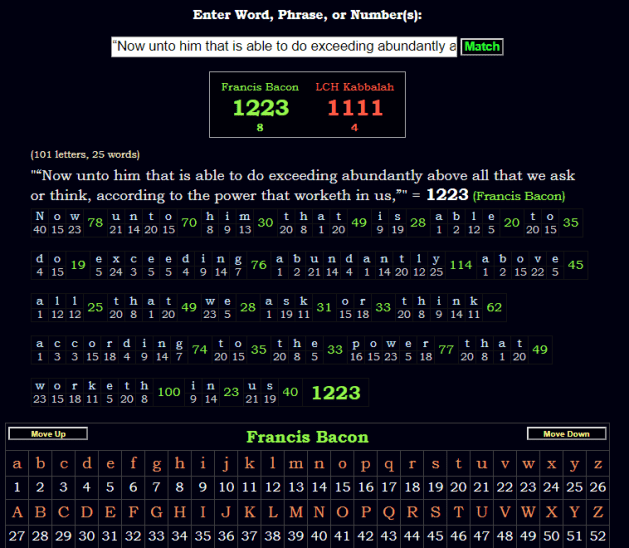Click the large green 1223 final total
Viewport: 629px width, 548px height.
336,393
